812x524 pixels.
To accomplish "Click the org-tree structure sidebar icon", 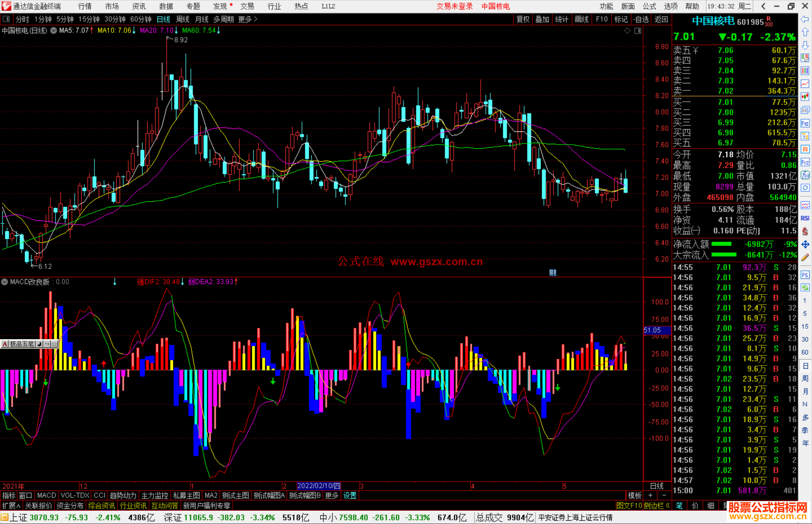I will 805,136.
